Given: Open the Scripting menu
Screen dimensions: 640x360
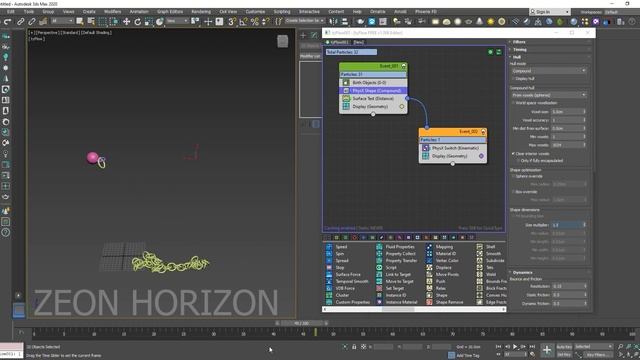Looking at the screenshot, I should click(282, 12).
